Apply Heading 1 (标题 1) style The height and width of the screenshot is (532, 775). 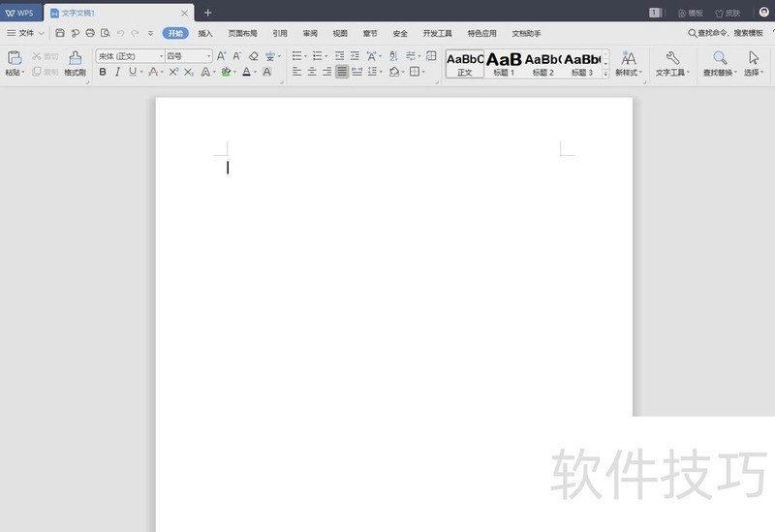coord(504,64)
